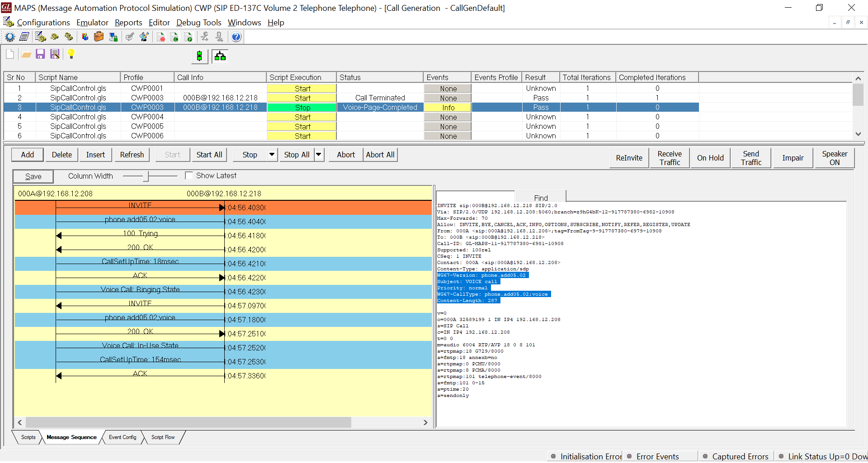The image size is (868, 463).
Task: Click the document with green C icon
Action: [x=175, y=37]
